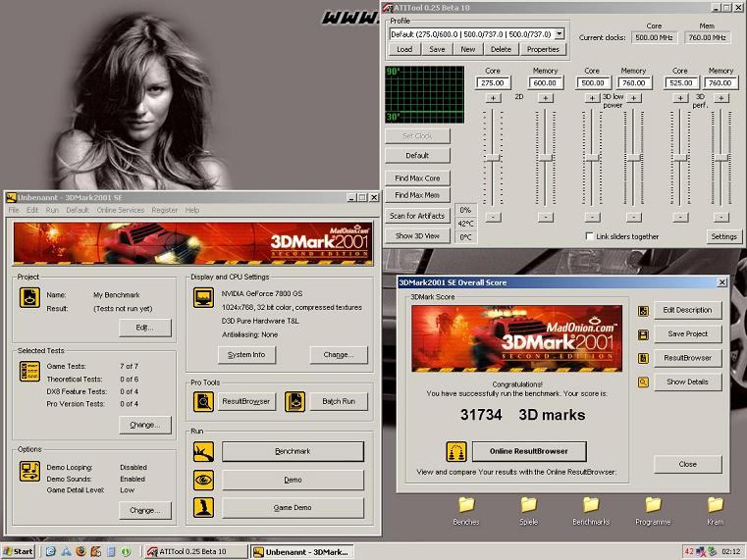Click the 3D low power Memory slider
Image resolution: width=747 pixels, height=560 pixels.
633,158
